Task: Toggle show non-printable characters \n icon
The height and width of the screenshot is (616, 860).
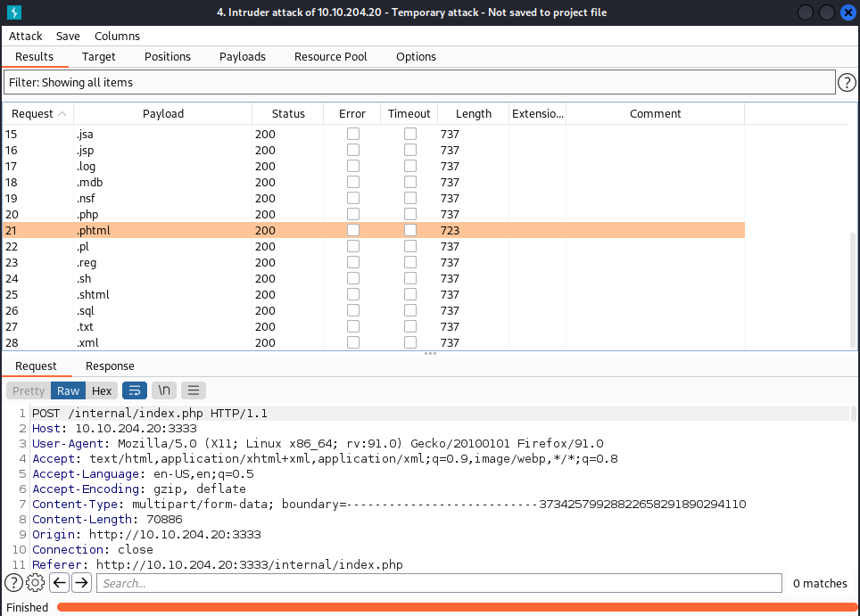Action: (164, 390)
